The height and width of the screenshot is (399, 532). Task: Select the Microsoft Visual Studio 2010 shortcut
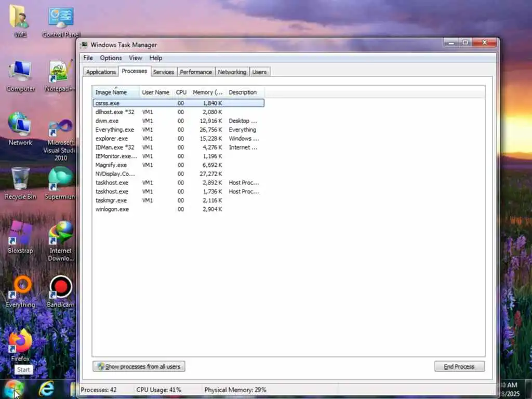60,140
